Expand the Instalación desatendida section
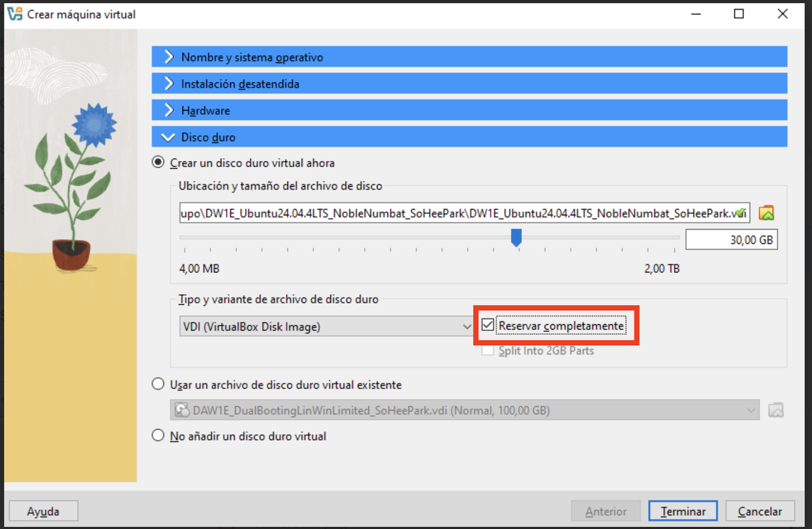Screen dimensions: 812x529 pos(469,84)
